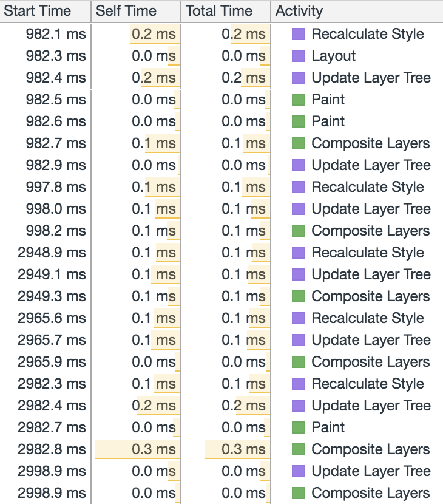443x504 pixels.
Task: Click green icon of Paint at 2982.7 ms
Action: click(299, 427)
